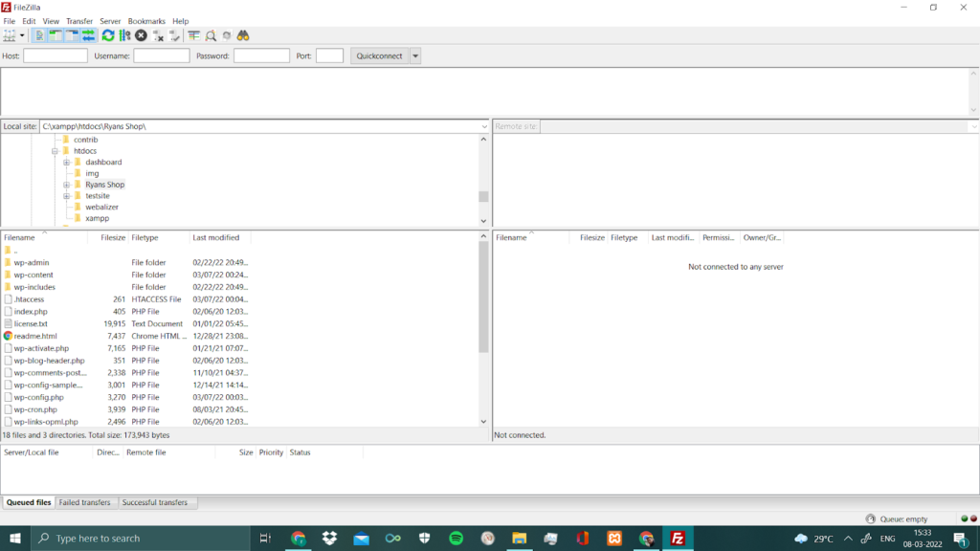Open the Edit menu
The height and width of the screenshot is (551, 980).
click(x=29, y=21)
